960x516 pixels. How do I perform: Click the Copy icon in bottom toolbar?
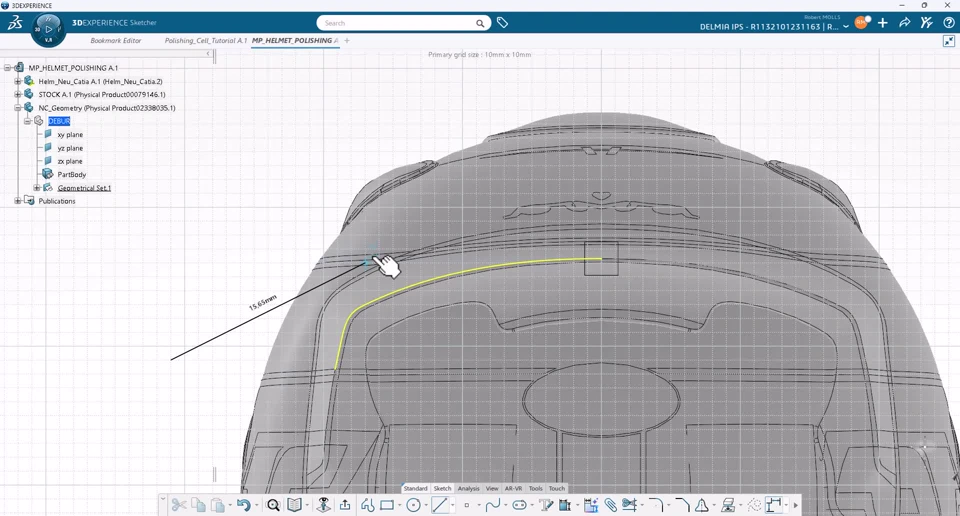coord(198,505)
